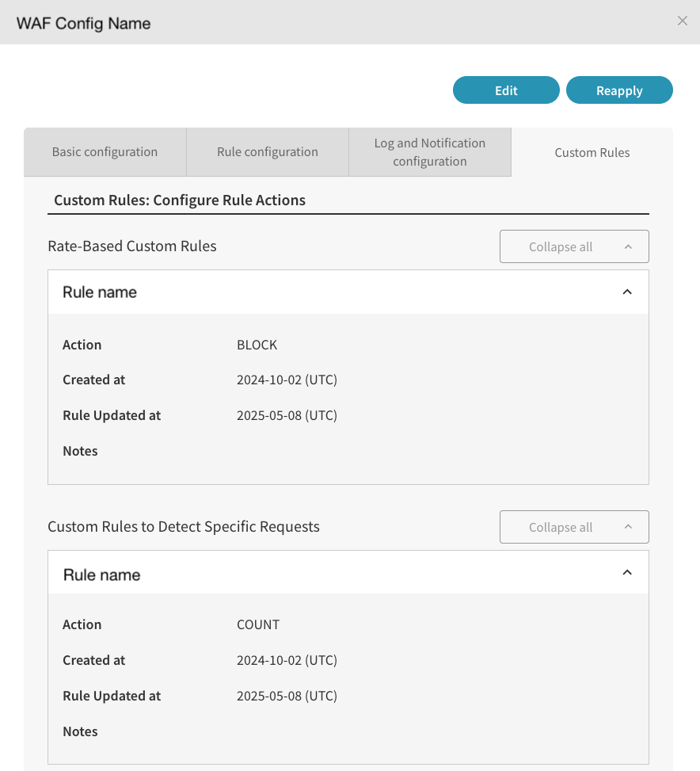Image resolution: width=700 pixels, height=771 pixels.
Task: Collapse the COUNT rule using chevron icon
Action: pos(627,572)
